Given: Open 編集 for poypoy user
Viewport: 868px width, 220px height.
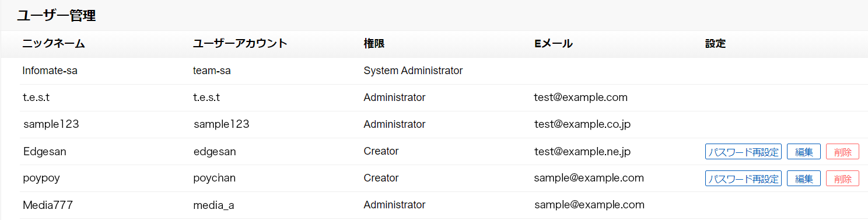Looking at the screenshot, I should point(804,179).
